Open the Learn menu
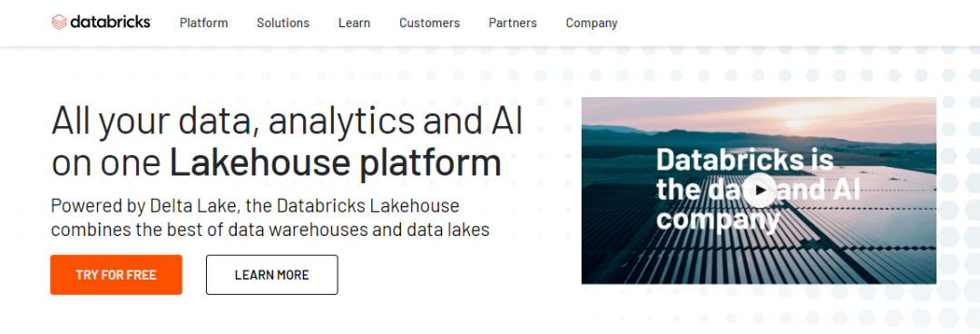980x334 pixels. pos(355,23)
